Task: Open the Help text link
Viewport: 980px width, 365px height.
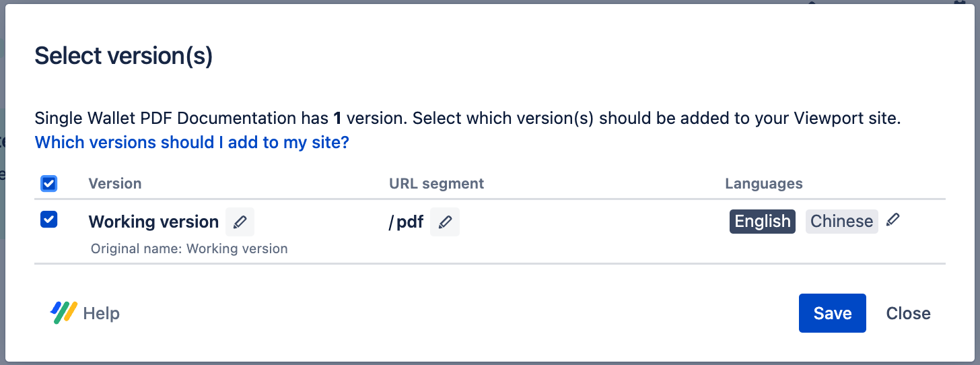Action: pyautogui.click(x=101, y=313)
